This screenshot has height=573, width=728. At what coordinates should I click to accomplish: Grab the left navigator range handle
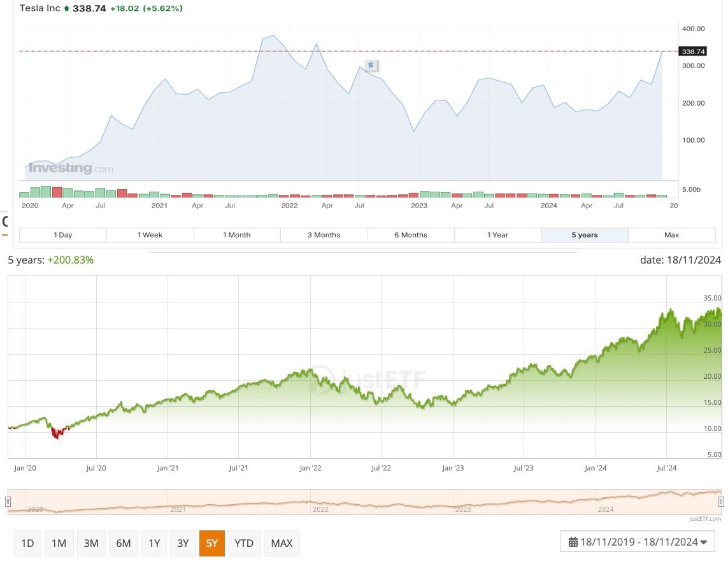coord(8,502)
